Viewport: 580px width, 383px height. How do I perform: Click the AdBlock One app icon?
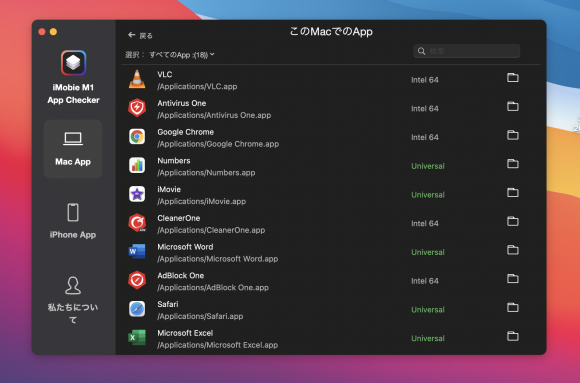pyautogui.click(x=137, y=280)
